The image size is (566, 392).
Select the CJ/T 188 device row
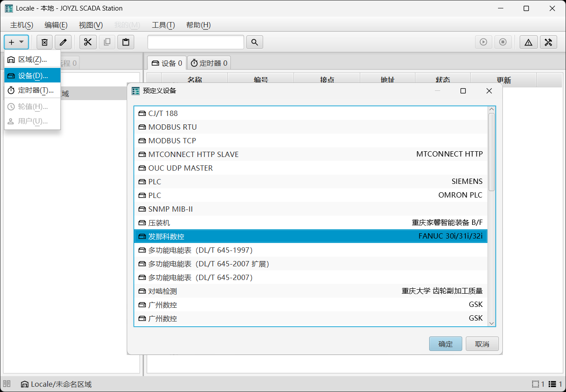[310, 113]
